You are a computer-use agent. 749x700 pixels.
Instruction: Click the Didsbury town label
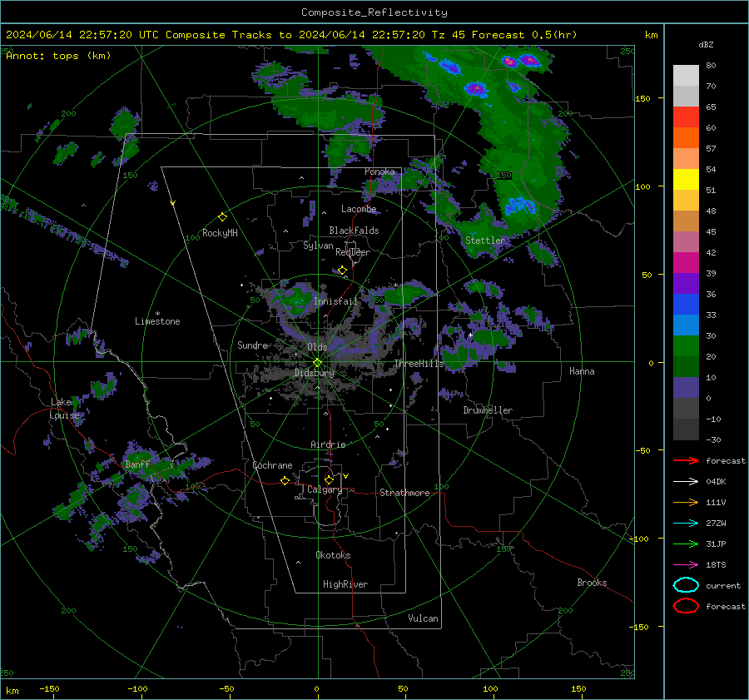point(315,373)
